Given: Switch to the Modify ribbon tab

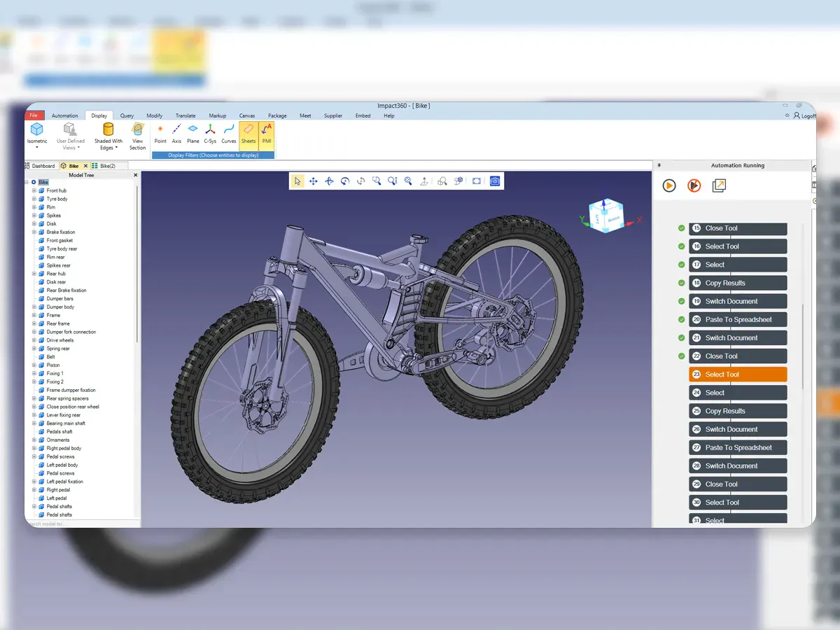Looking at the screenshot, I should point(154,115).
